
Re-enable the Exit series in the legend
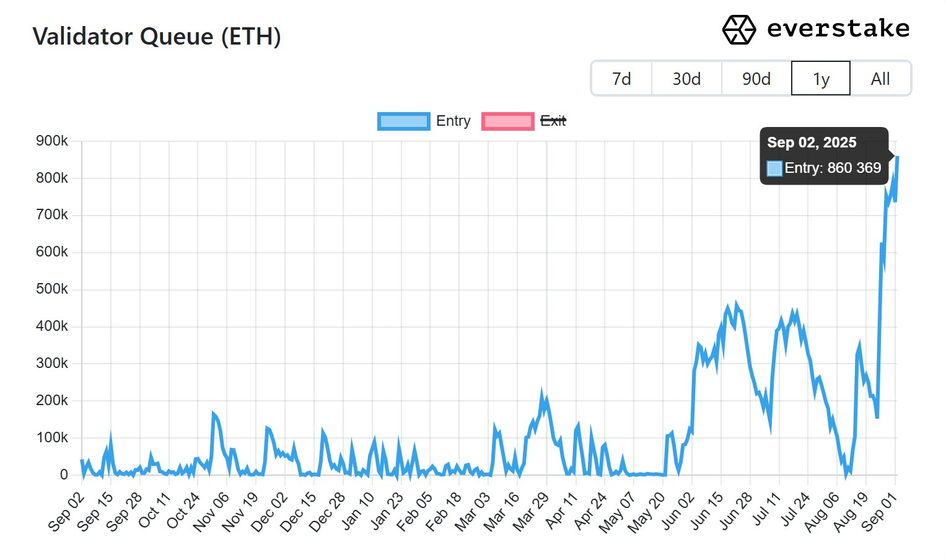[x=553, y=121]
